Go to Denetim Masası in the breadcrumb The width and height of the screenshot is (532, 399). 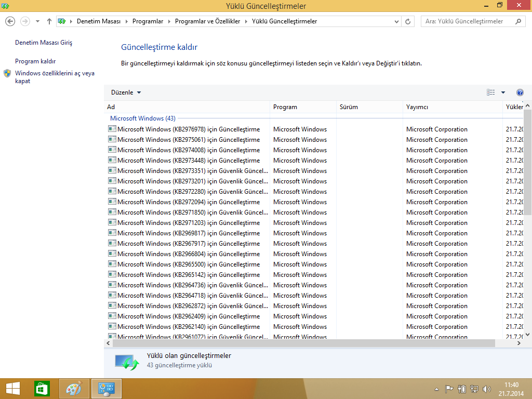click(x=98, y=21)
